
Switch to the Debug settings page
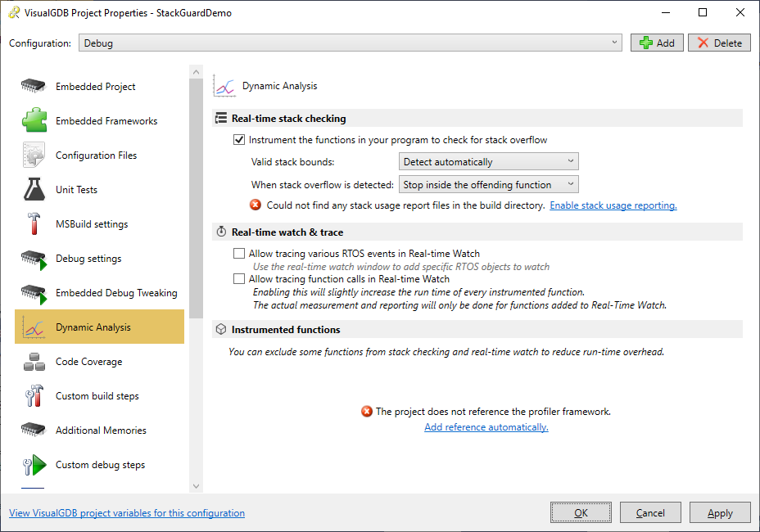click(88, 259)
